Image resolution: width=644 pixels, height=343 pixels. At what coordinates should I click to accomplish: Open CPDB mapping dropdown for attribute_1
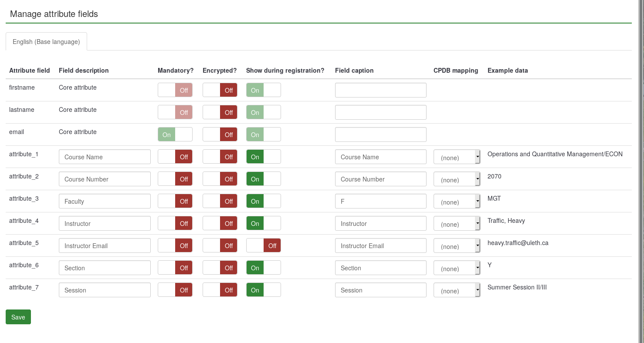coord(457,157)
